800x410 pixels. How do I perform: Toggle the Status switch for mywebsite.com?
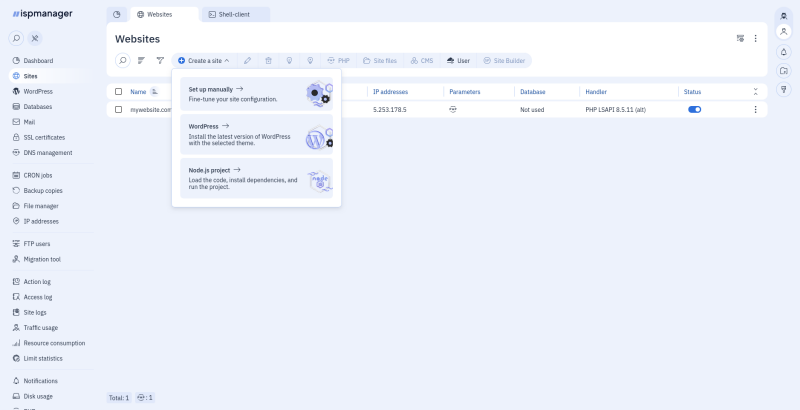tap(694, 109)
